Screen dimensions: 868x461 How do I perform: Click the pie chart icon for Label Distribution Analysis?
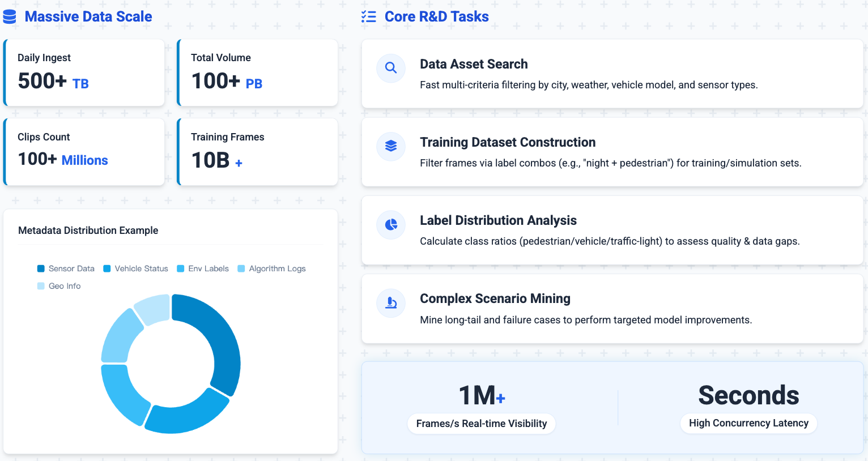point(391,225)
